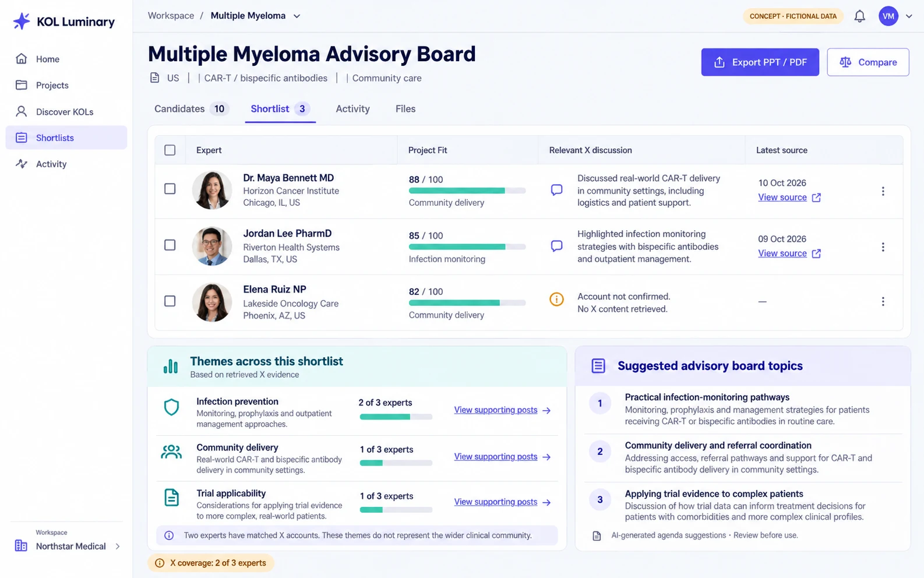
Task: Click chat icon in Maya Bennett's row
Action: pos(556,190)
